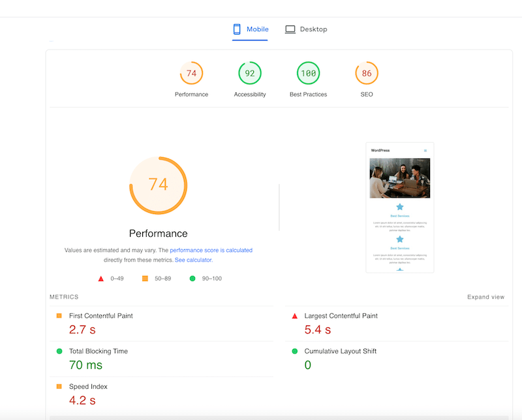Click the WordPress page screenshot thumbnail
Viewport: 522px width, 420px height.
pyautogui.click(x=399, y=207)
